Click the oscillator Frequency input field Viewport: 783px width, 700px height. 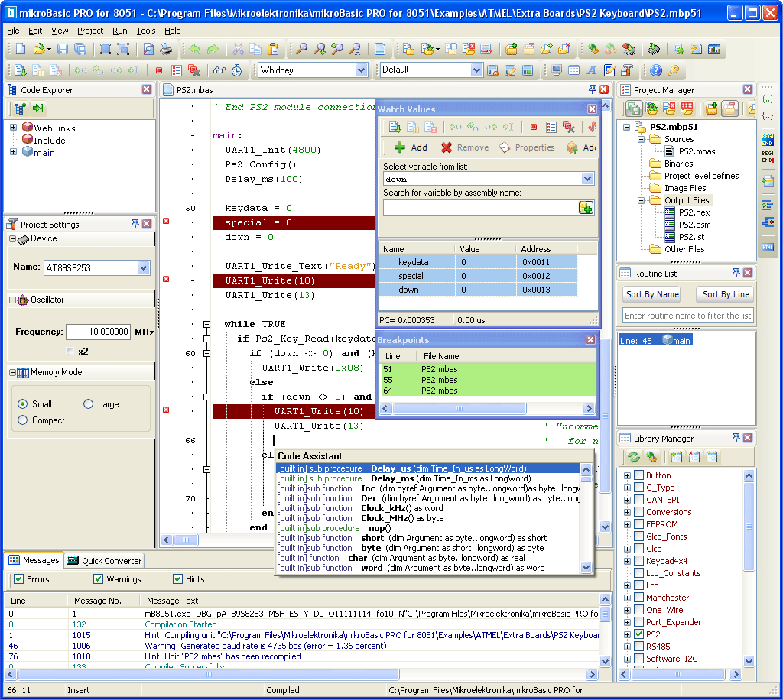(x=99, y=332)
